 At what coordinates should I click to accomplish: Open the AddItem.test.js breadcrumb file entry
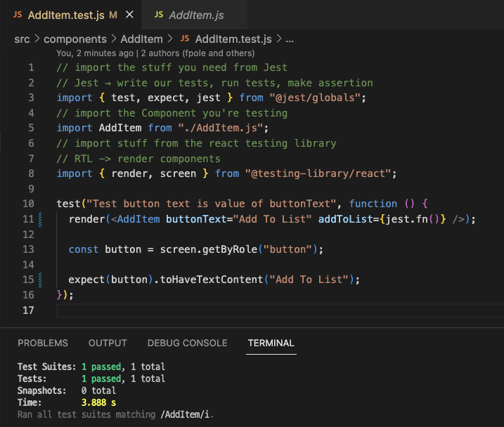click(233, 39)
